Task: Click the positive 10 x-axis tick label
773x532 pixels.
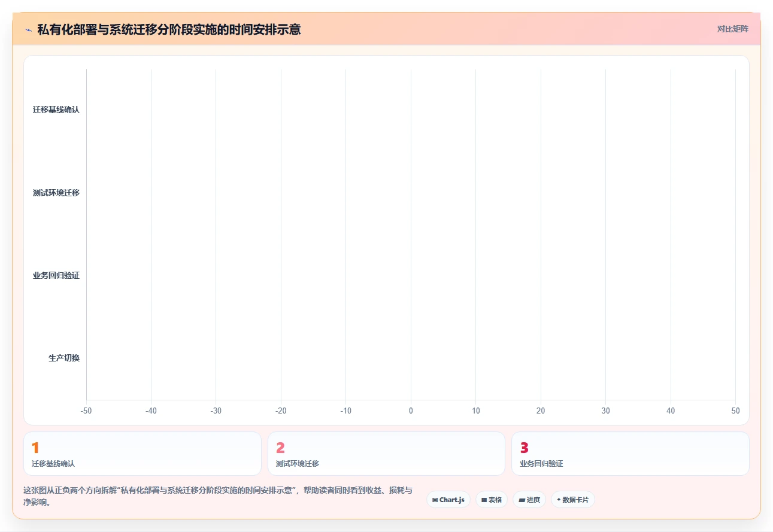Action: [476, 411]
